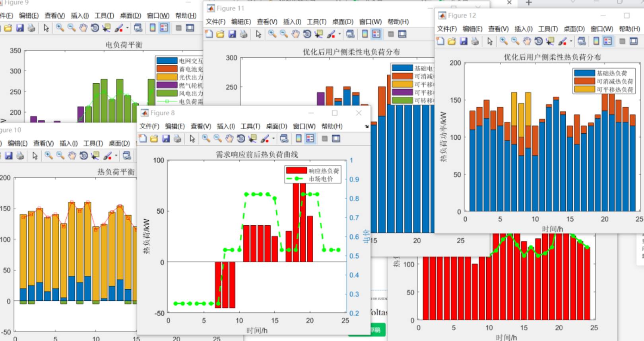This screenshot has height=341, width=644.
Task: Toggle Insert Legend in Figure 11
Action: 376,34
